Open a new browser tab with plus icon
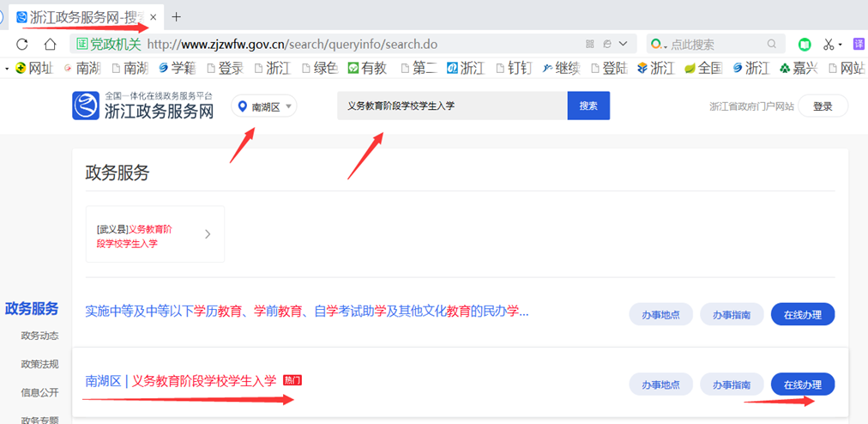The height and width of the screenshot is (424, 868). tap(177, 16)
